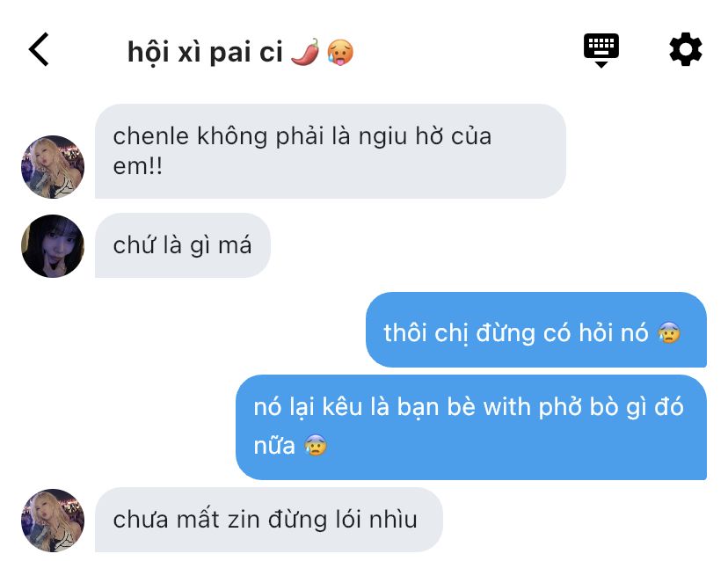Select the "chưa mất zin đừng lói nhìu" message
Screen dimensions: 728x561
tap(269, 520)
